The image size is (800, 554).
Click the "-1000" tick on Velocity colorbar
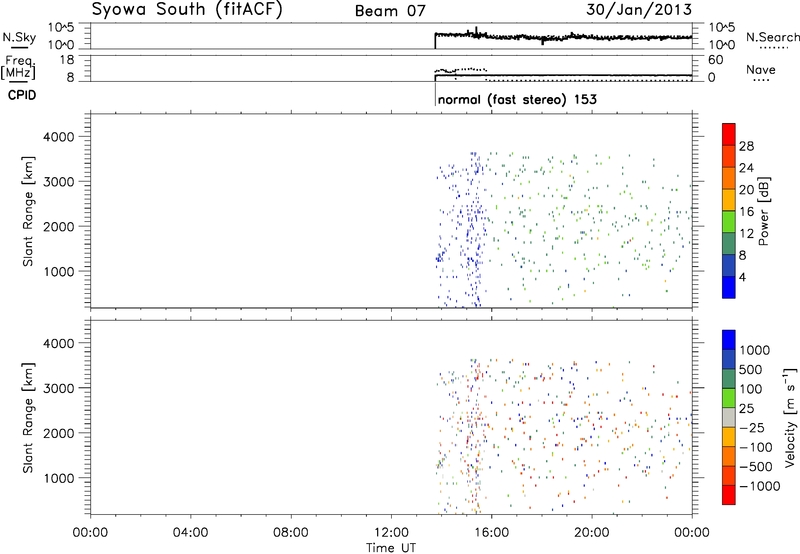pyautogui.click(x=760, y=486)
